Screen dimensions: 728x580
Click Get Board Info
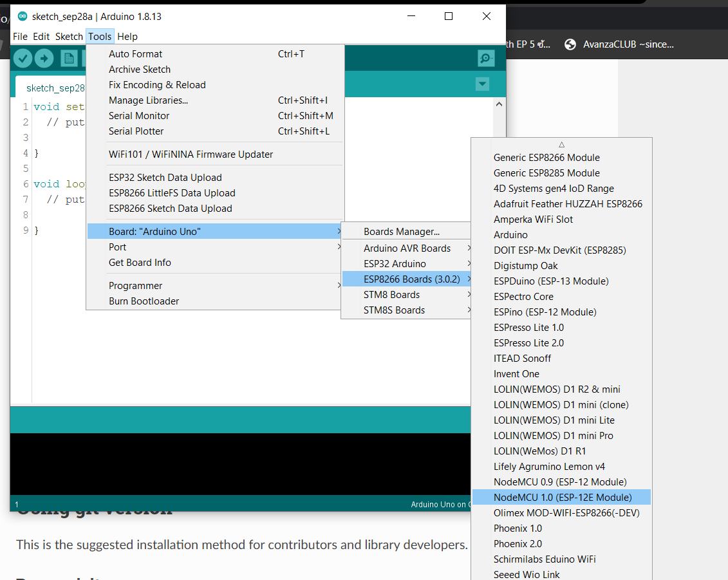[x=216, y=263]
